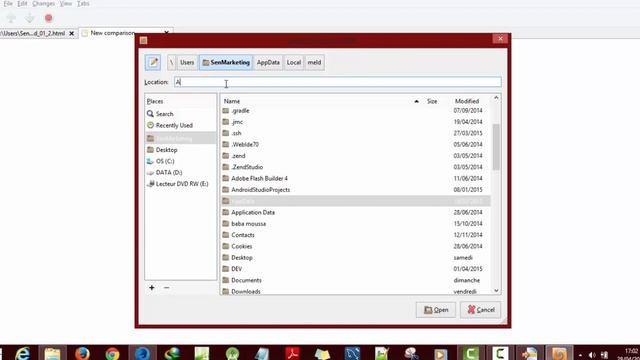The image size is (640, 360).
Task: Switch to the d_01_2.html tab
Action: [33, 33]
